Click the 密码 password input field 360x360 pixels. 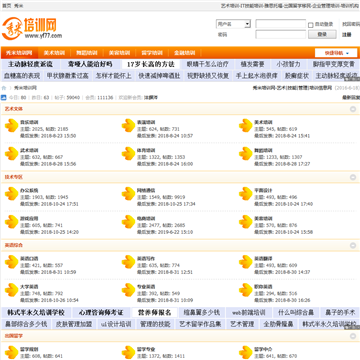(x=281, y=34)
